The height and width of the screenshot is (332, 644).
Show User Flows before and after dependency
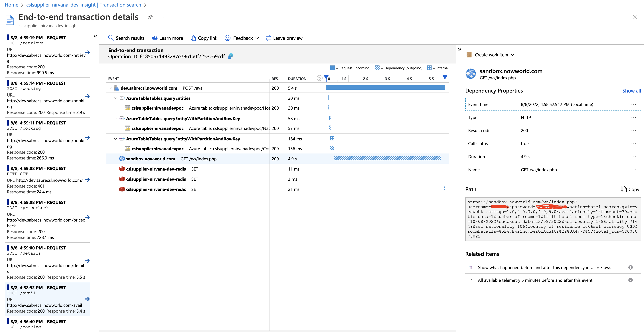(544, 267)
